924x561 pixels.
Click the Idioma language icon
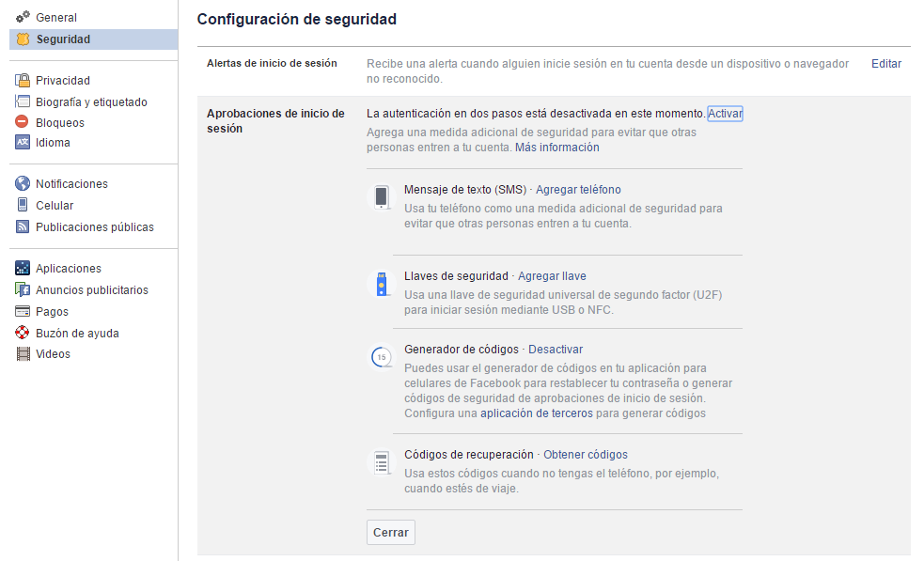(x=23, y=142)
